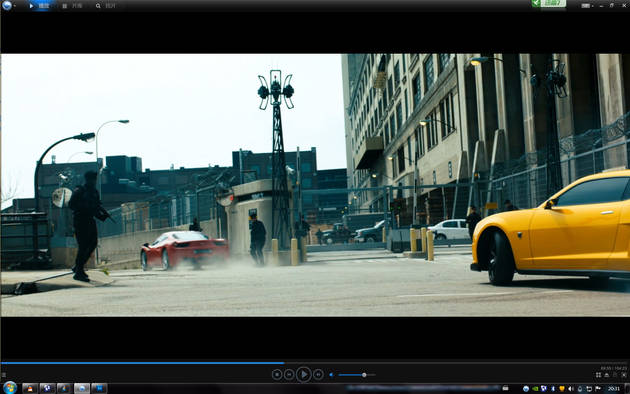This screenshot has height=394, width=630.
Task: Open the library tab with grid icon
Action: (x=72, y=6)
